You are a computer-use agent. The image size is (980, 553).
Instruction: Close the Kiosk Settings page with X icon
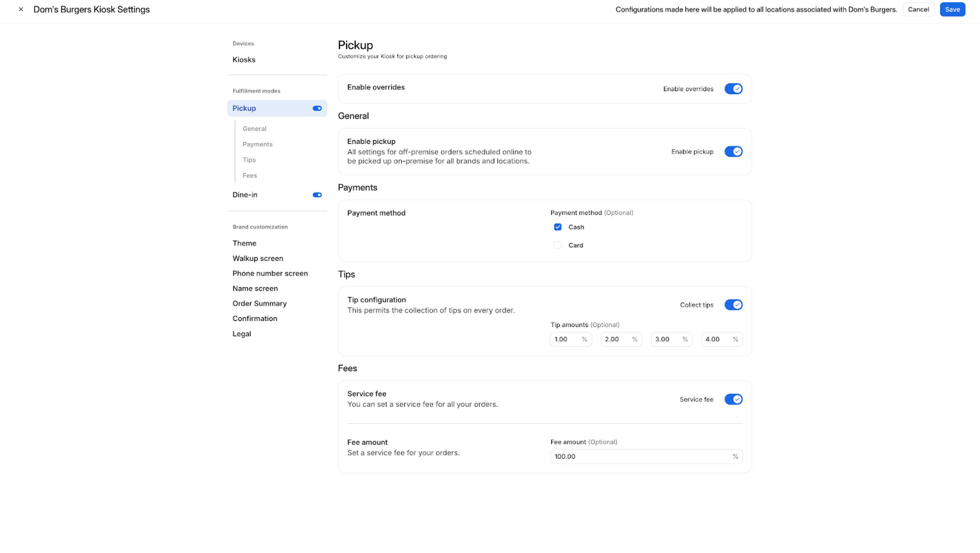[x=21, y=10]
